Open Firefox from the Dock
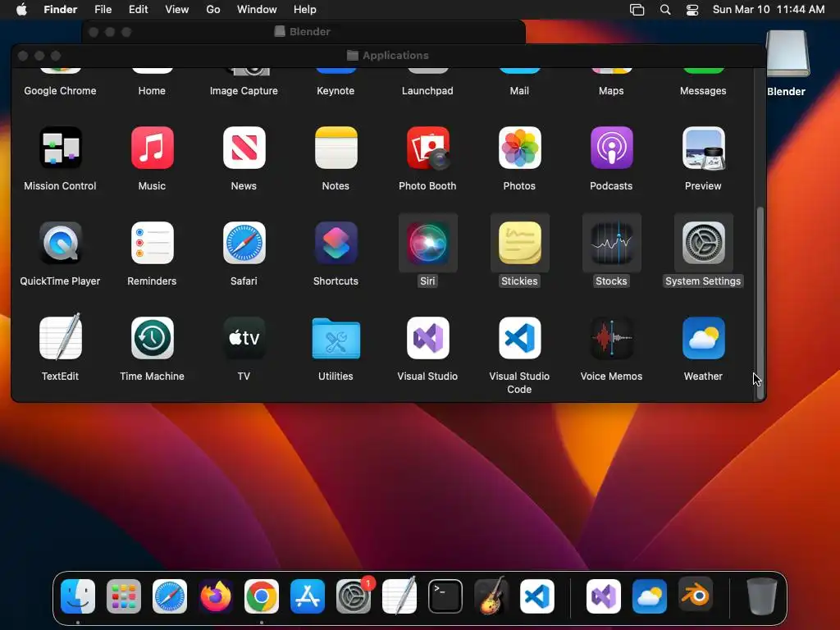Image resolution: width=840 pixels, height=630 pixels. [x=216, y=596]
